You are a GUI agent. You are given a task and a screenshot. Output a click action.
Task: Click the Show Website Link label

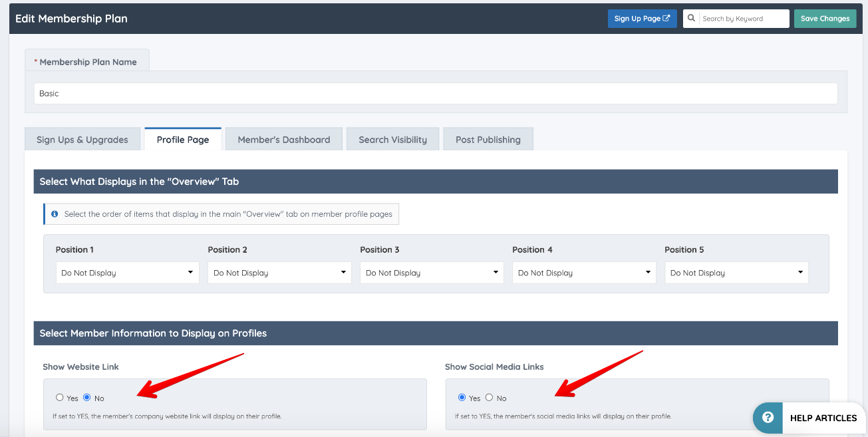pos(81,366)
